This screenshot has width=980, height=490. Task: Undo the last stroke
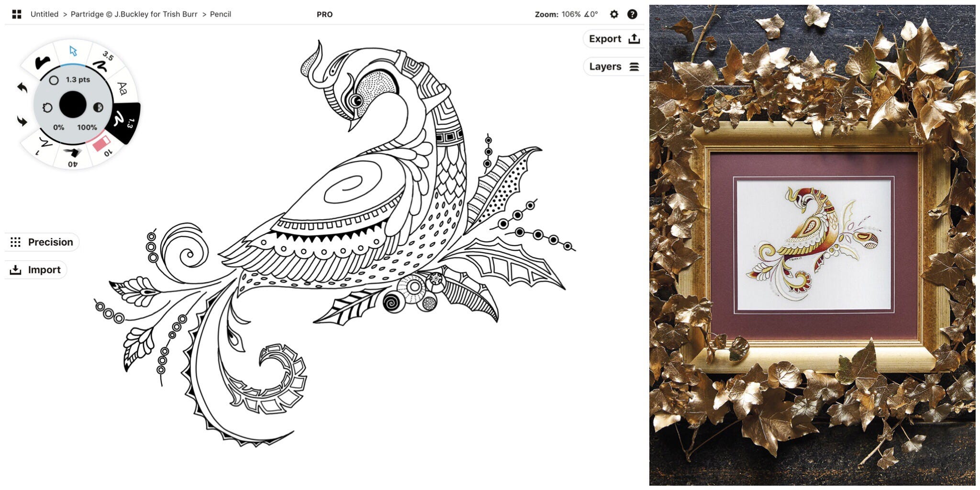click(x=22, y=88)
